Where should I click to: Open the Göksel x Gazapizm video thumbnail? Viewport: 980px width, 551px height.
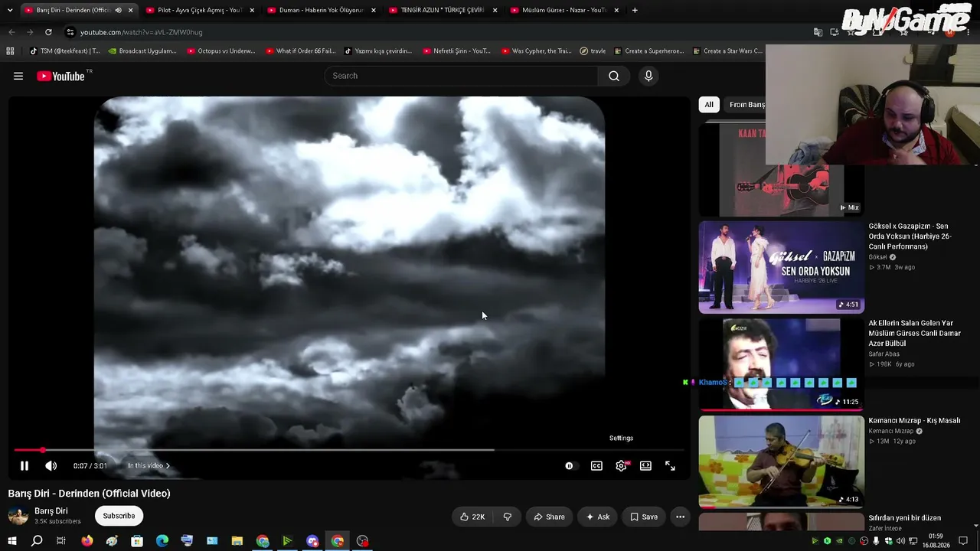[781, 267]
